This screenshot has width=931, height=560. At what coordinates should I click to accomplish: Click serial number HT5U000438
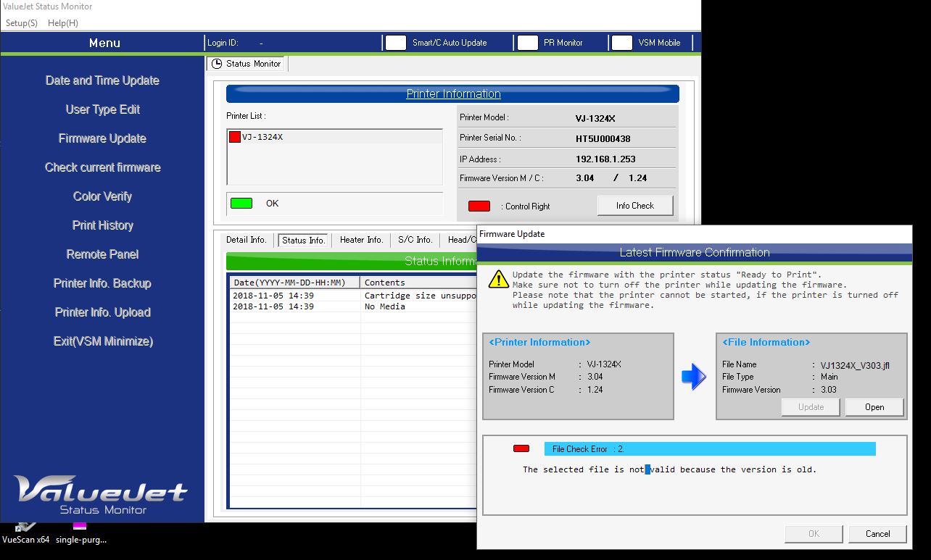tap(603, 138)
